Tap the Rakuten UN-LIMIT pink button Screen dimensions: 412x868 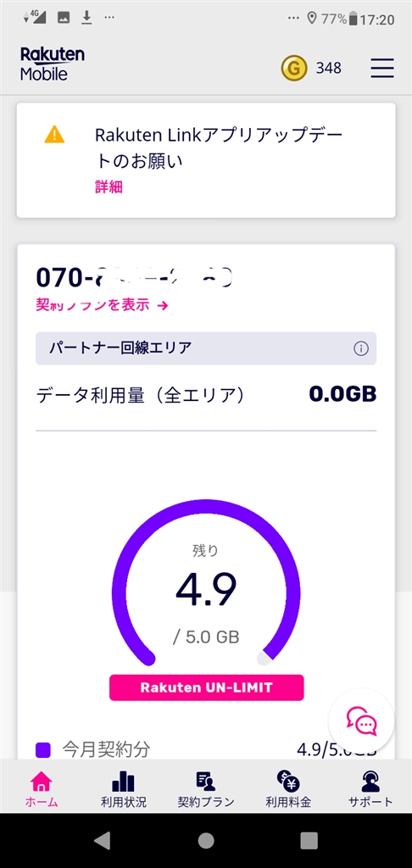tap(207, 687)
